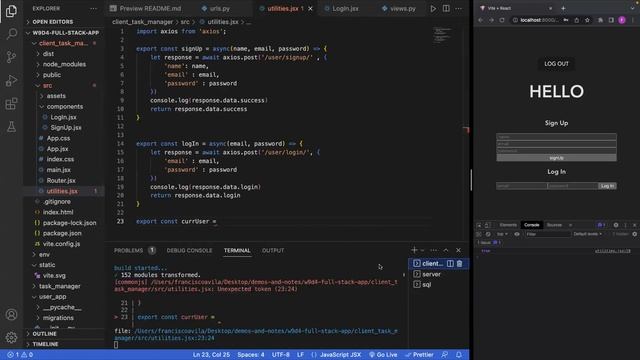Open the Search view in activity bar
The width and height of the screenshot is (640, 360).
click(x=11, y=34)
